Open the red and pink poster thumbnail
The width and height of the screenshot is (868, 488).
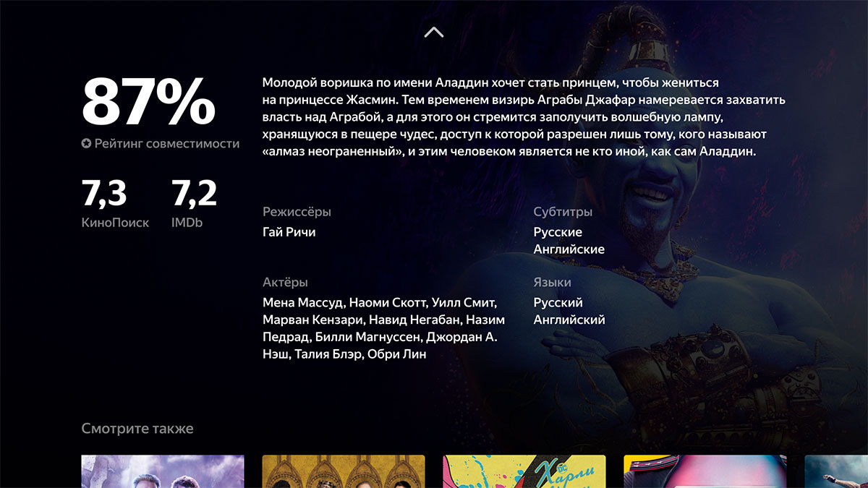pos(705,471)
